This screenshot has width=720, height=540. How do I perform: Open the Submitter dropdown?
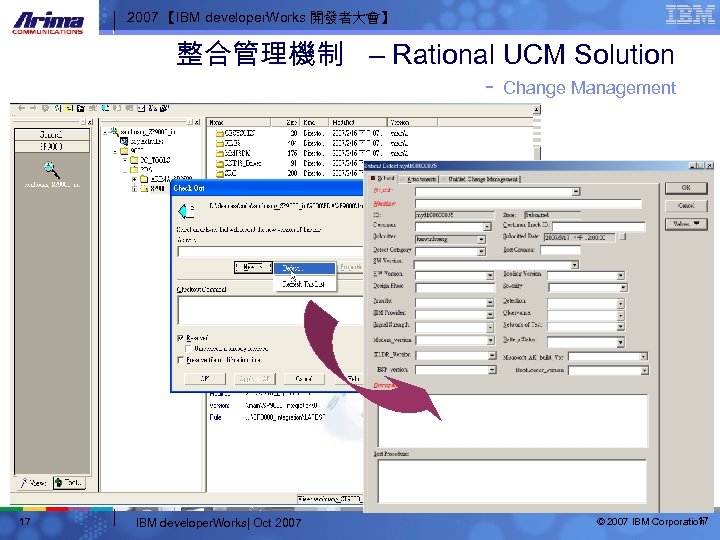481,239
